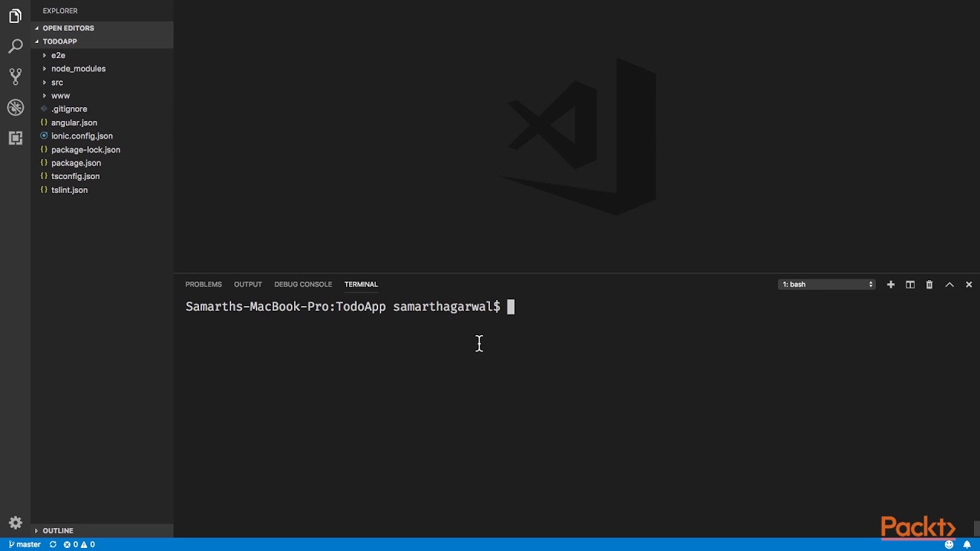
Task: Open the Debug view icon
Action: tap(15, 108)
